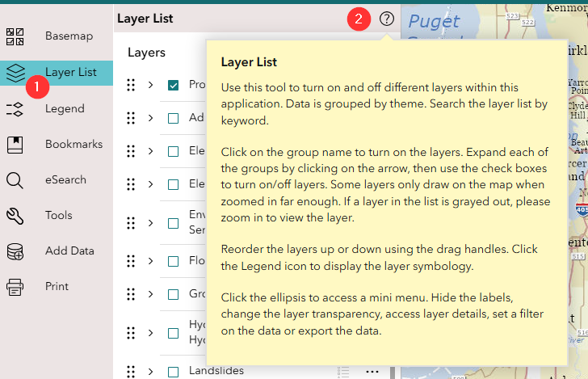Expand the Hyd group arrow
The width and height of the screenshot is (588, 379).
pos(151,333)
